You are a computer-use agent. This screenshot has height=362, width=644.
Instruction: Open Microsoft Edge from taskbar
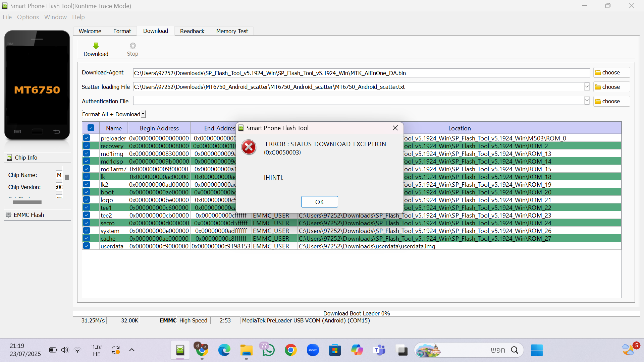224,350
